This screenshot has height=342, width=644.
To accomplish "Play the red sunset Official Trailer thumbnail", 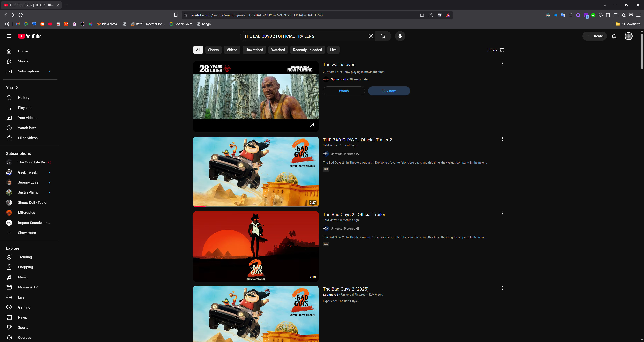I will pyautogui.click(x=256, y=246).
